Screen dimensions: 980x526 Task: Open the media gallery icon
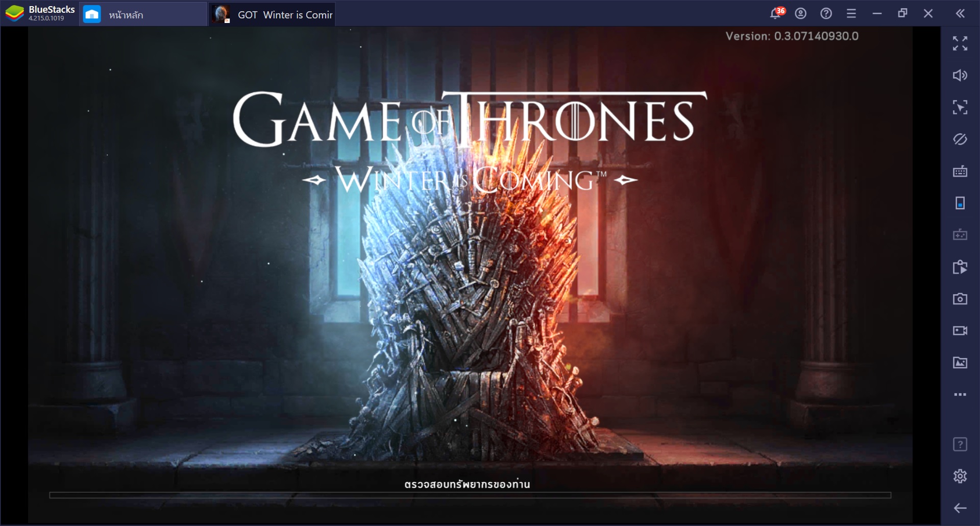click(x=960, y=363)
